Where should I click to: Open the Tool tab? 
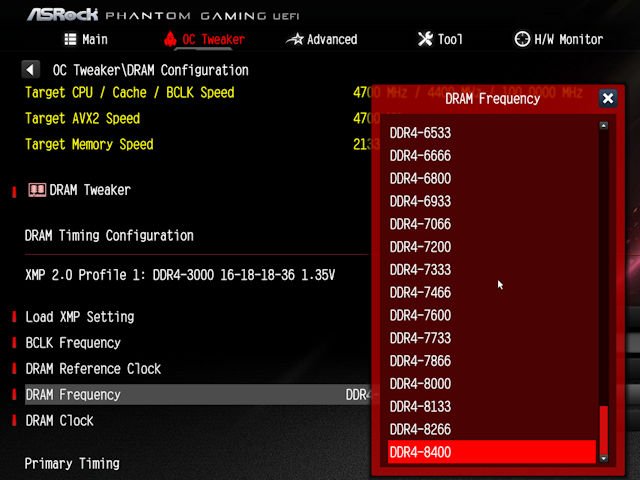pyautogui.click(x=440, y=39)
